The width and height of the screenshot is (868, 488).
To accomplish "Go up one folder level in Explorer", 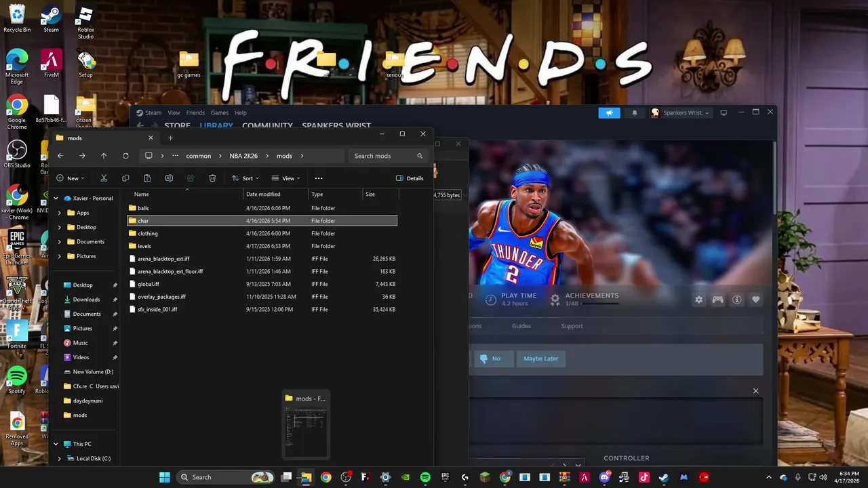I will pyautogui.click(x=104, y=156).
